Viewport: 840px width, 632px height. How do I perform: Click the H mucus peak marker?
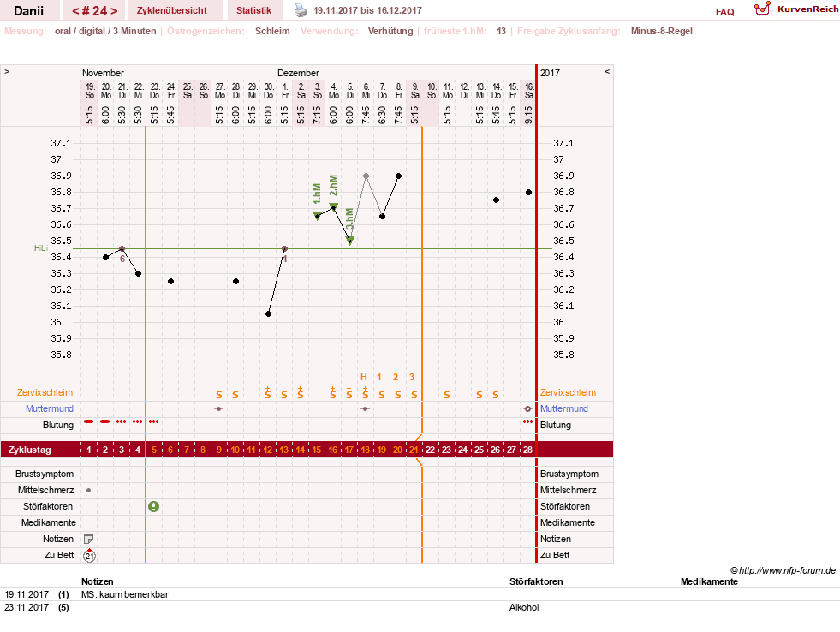pyautogui.click(x=364, y=377)
